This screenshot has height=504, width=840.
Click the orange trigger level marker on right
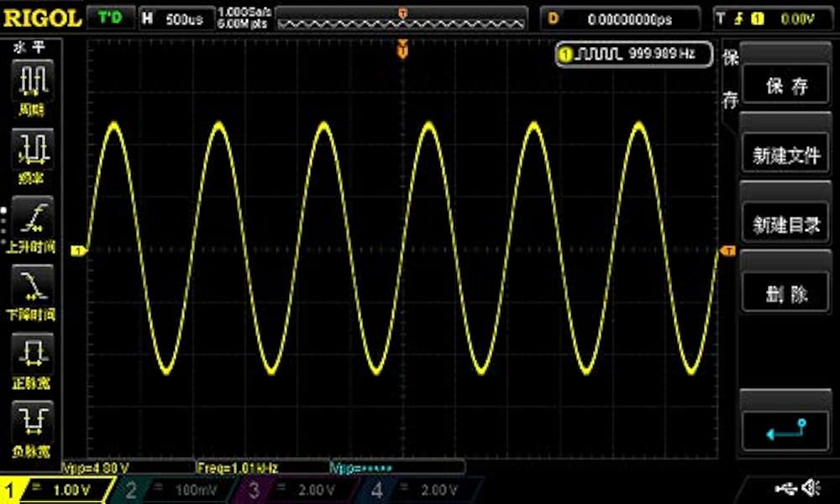728,250
